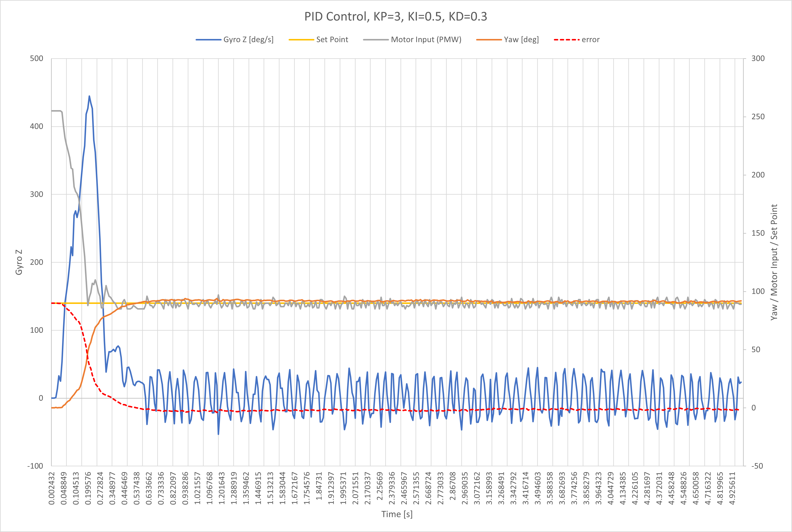Select the Yaw [deg] legend entry
792x532 pixels.
tap(508, 40)
